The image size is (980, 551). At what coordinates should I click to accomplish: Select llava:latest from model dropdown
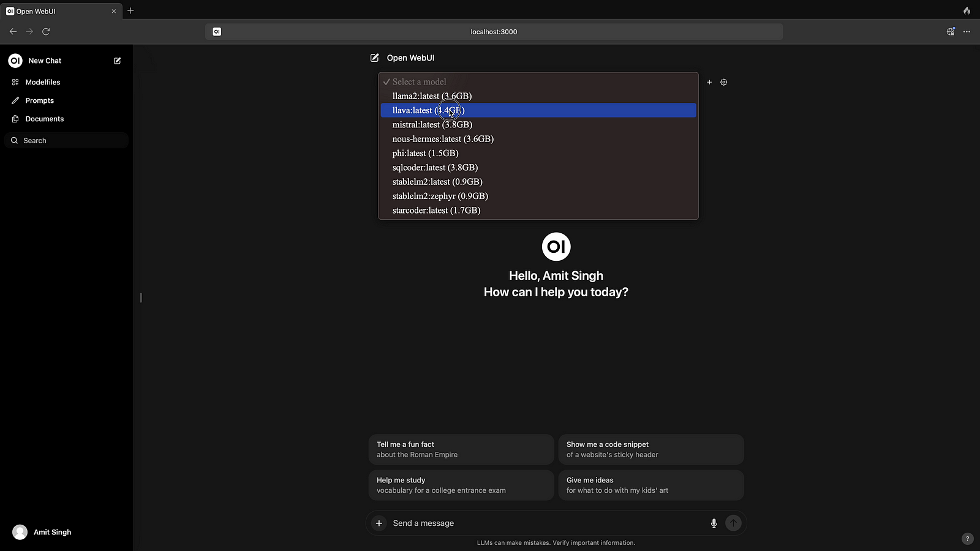tap(429, 110)
